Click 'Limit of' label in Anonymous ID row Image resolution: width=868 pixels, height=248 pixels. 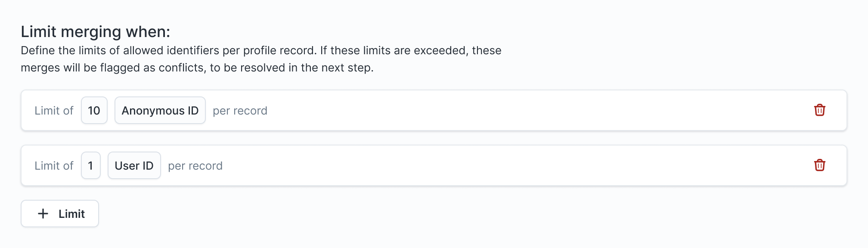tap(54, 111)
